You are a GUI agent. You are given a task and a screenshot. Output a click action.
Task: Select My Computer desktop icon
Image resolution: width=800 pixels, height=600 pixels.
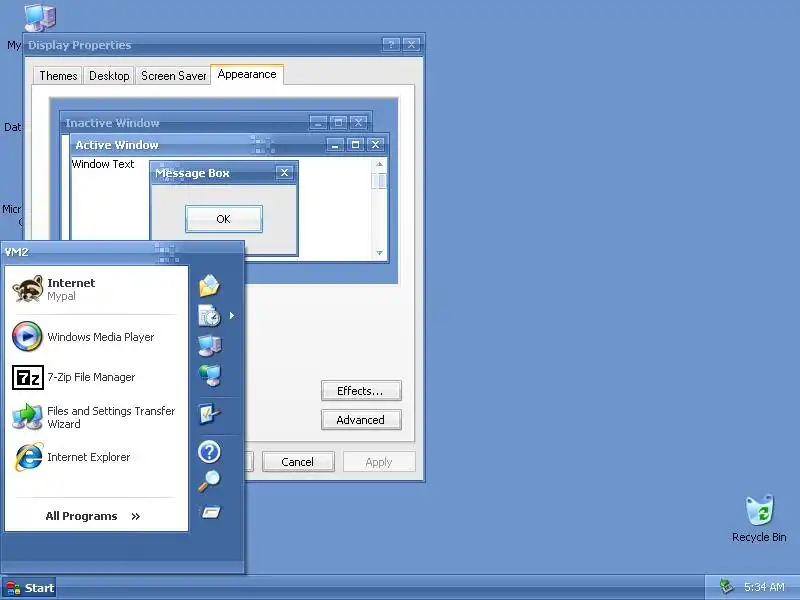pos(40,18)
